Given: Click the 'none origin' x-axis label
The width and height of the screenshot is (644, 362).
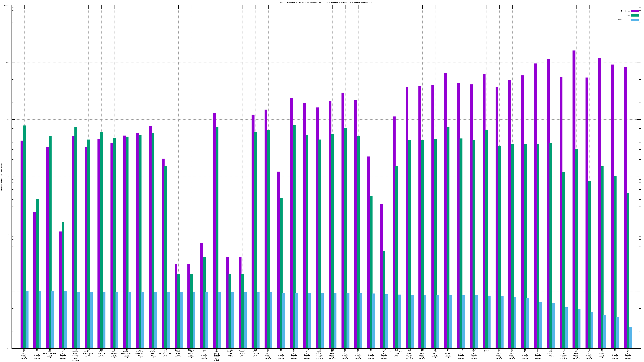Looking at the screenshot, I should [486, 351].
